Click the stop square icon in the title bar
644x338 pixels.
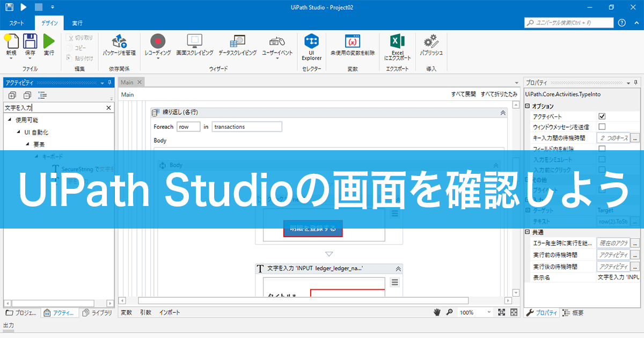coord(38,7)
